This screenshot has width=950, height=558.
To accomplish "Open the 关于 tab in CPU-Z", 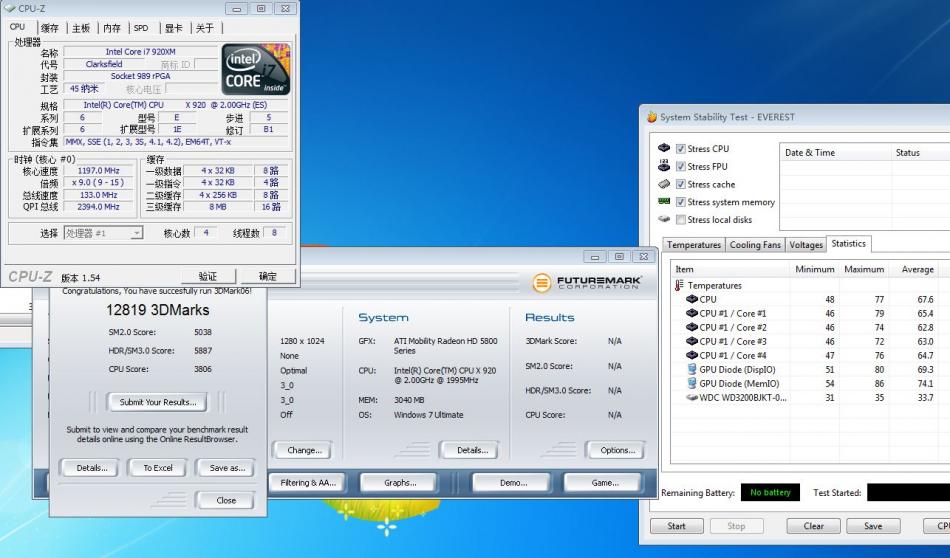I will [x=205, y=28].
